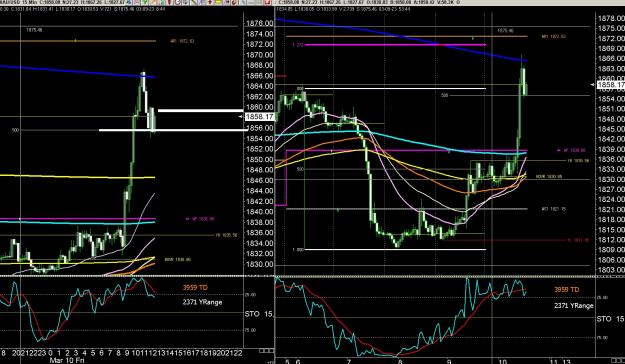Image resolution: width=625 pixels, height=364 pixels.
Task: Click the STO 15 label of right chart
Action: [x=610, y=319]
